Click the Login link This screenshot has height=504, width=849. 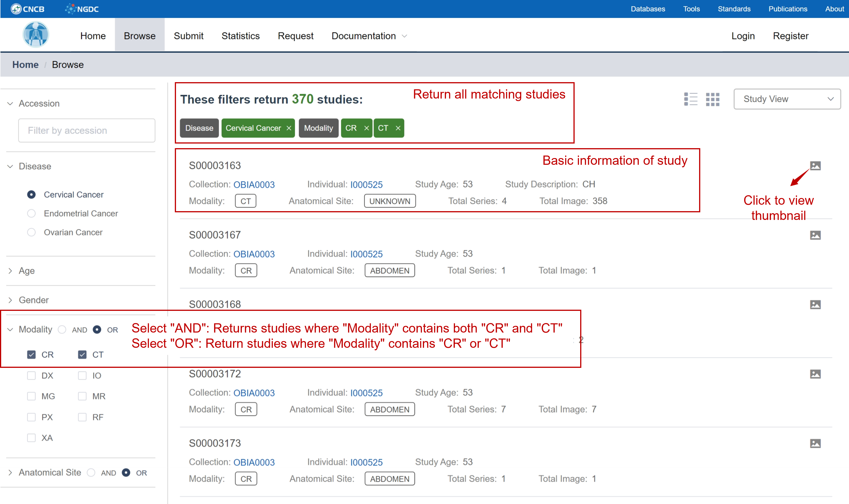pyautogui.click(x=743, y=36)
